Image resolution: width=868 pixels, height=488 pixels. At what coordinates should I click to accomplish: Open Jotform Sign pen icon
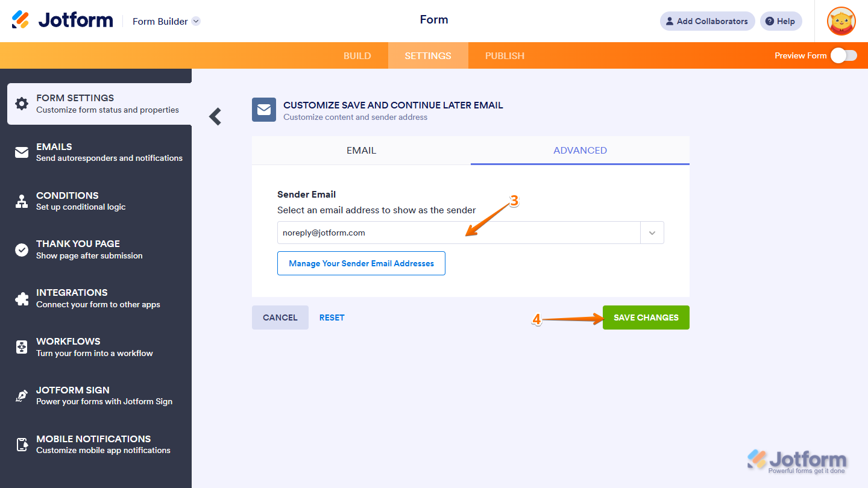(22, 395)
